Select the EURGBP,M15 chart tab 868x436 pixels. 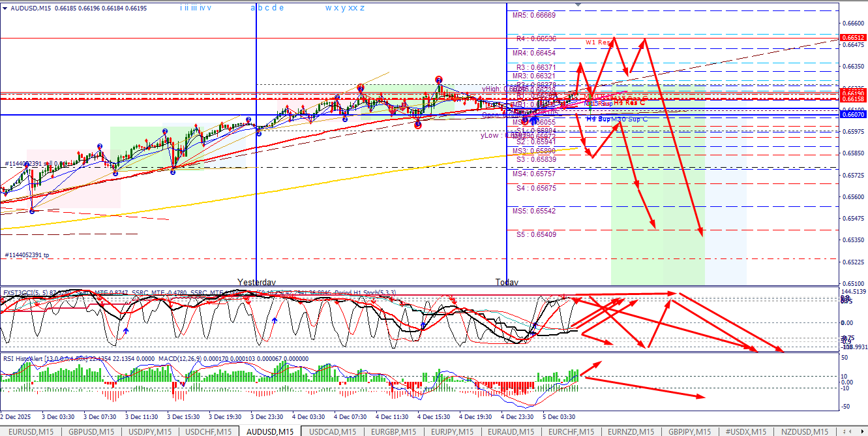tap(392, 431)
